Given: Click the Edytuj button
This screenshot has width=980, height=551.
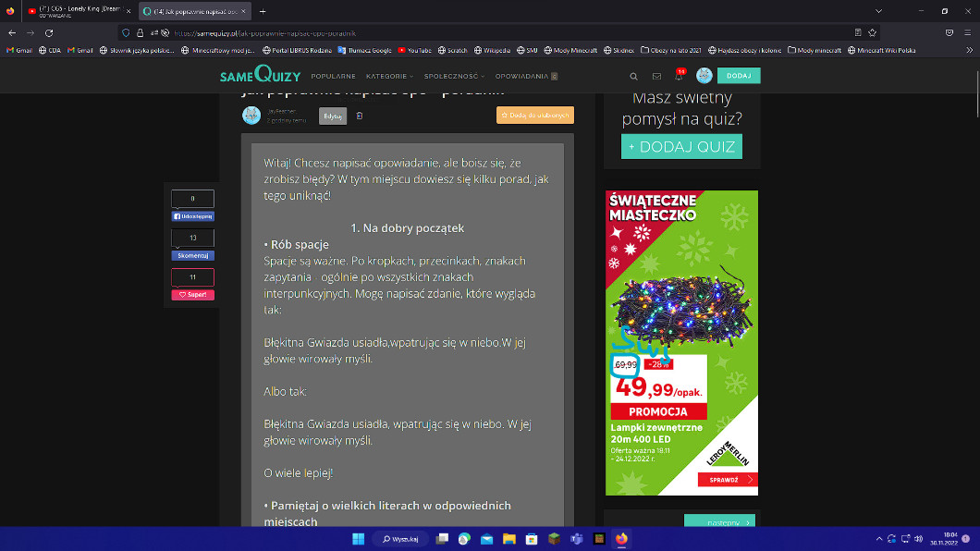Looking at the screenshot, I should click(x=333, y=116).
